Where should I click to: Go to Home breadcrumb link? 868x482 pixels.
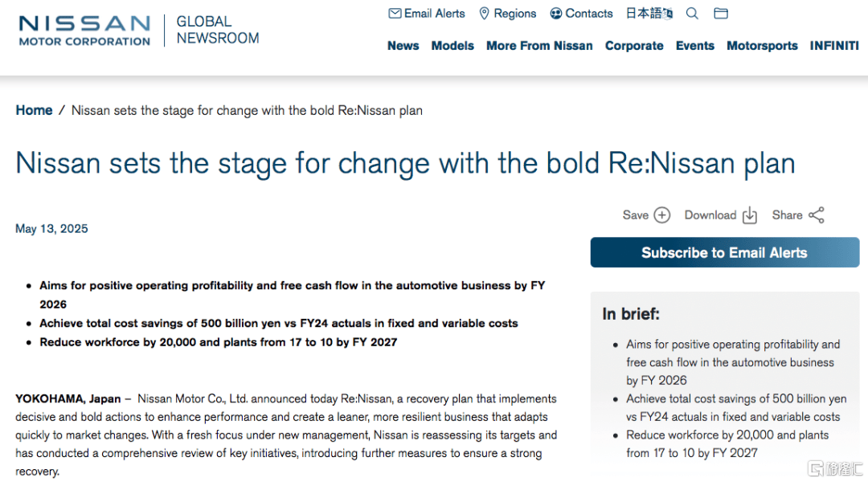(x=34, y=110)
